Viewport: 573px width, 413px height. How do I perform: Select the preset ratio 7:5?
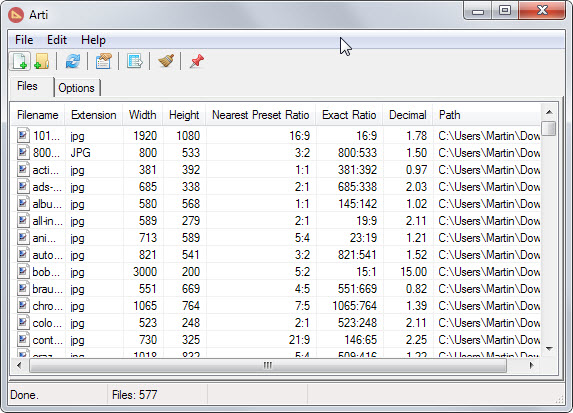[x=302, y=306]
